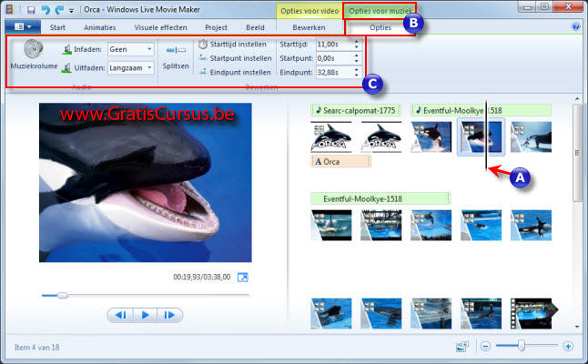
Task: Select the first Eventful-Moolkye-1518 music track
Action: tap(481, 110)
